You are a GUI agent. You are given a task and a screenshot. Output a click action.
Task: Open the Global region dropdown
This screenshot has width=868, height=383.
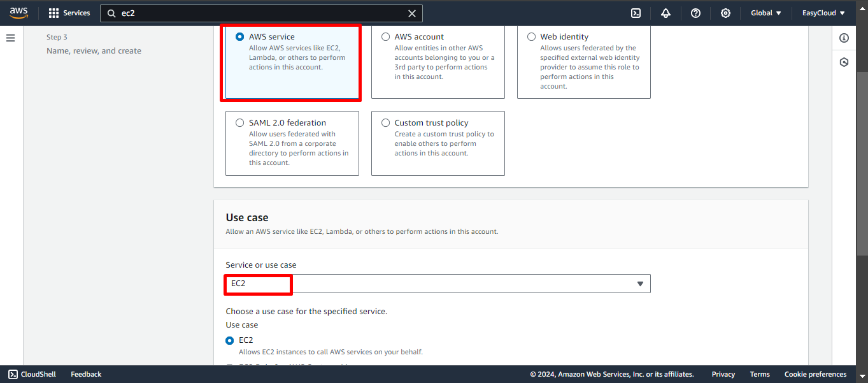point(766,13)
